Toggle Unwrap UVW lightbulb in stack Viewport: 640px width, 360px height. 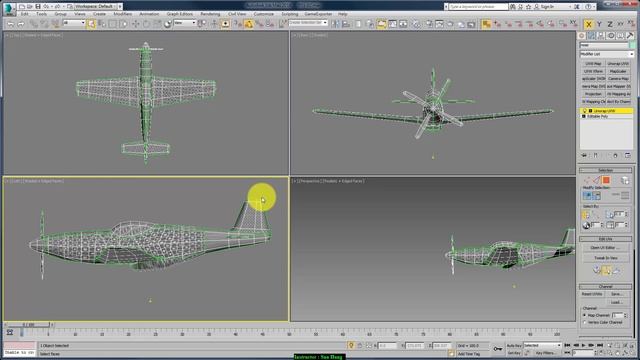pos(584,111)
